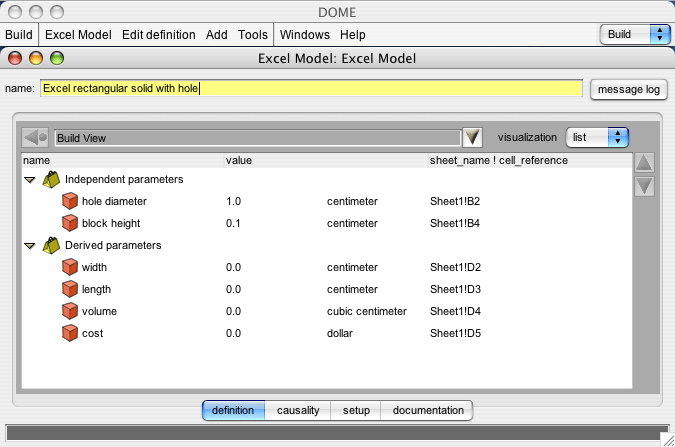Open the Edit definition menu
The width and height of the screenshot is (675, 447).
(x=158, y=34)
